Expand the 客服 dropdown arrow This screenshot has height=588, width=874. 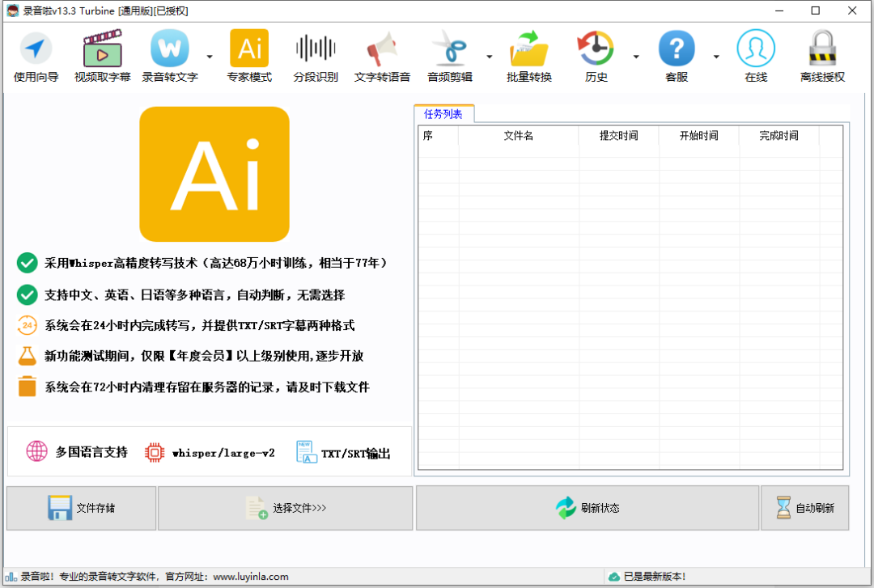click(716, 57)
